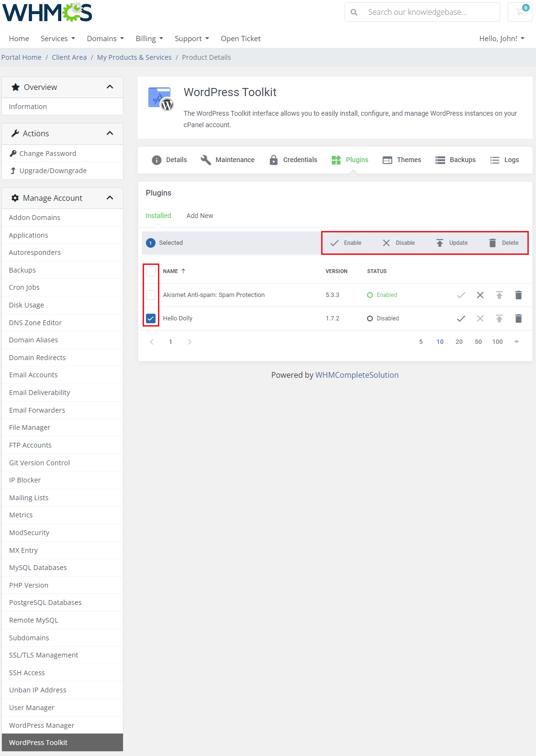
Task: Click the knowledgebase search magnifier icon
Action: click(354, 12)
